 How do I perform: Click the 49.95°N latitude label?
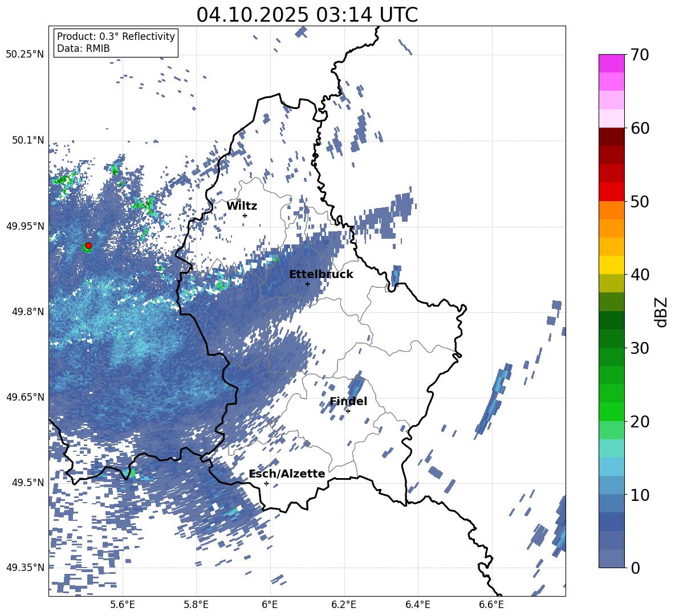pos(25,226)
